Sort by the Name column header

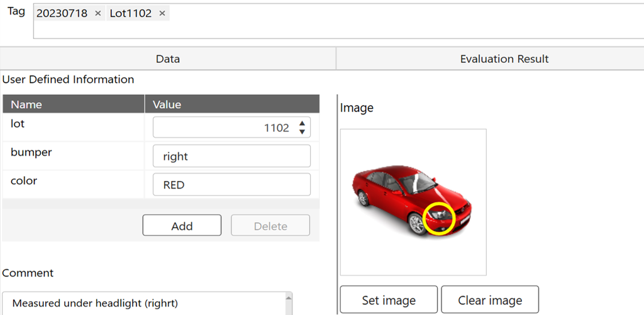74,104
